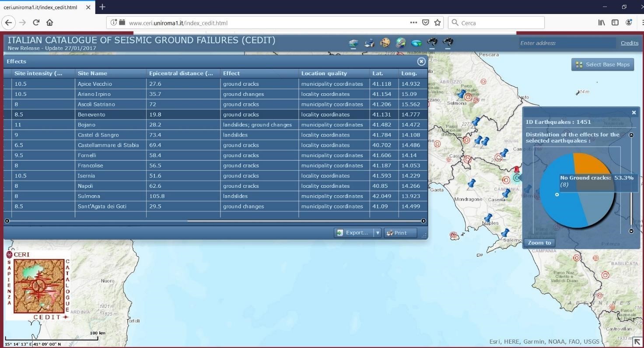The width and height of the screenshot is (644, 348).
Task: Click the globe with chain link icon
Action: [401, 42]
